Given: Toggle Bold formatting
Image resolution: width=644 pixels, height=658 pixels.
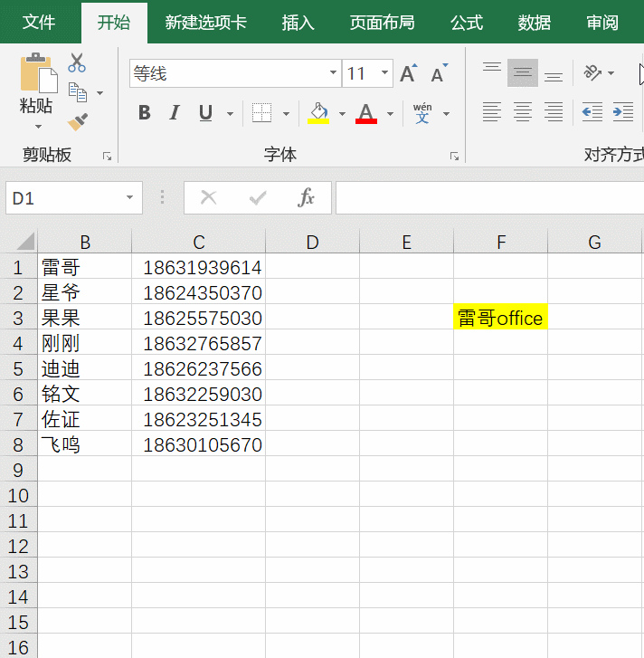Looking at the screenshot, I should click(144, 113).
